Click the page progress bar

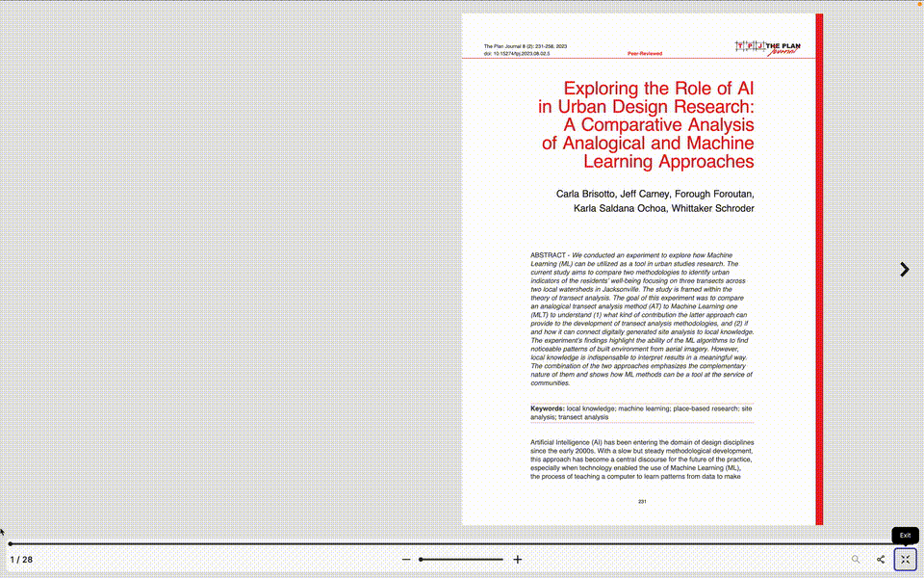click(462, 543)
